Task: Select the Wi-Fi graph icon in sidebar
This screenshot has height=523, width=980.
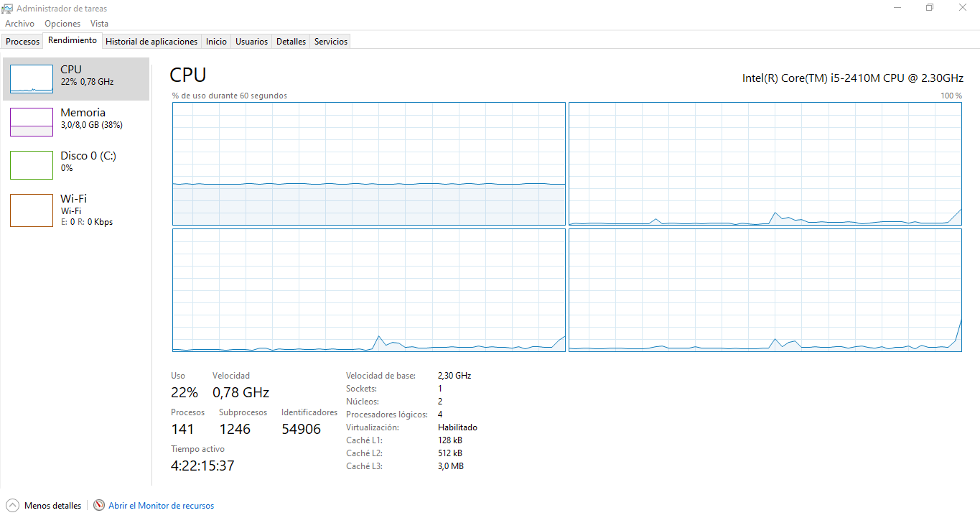Action: point(32,210)
